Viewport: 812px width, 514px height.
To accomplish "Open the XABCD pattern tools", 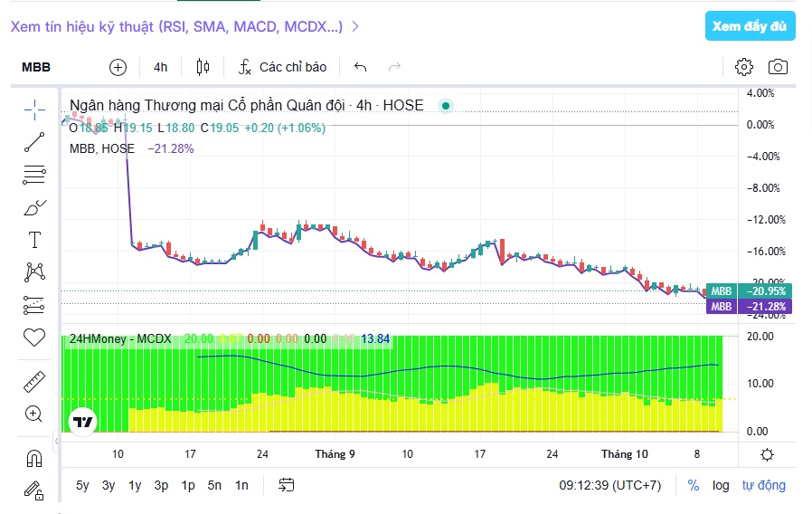I will coord(34,272).
